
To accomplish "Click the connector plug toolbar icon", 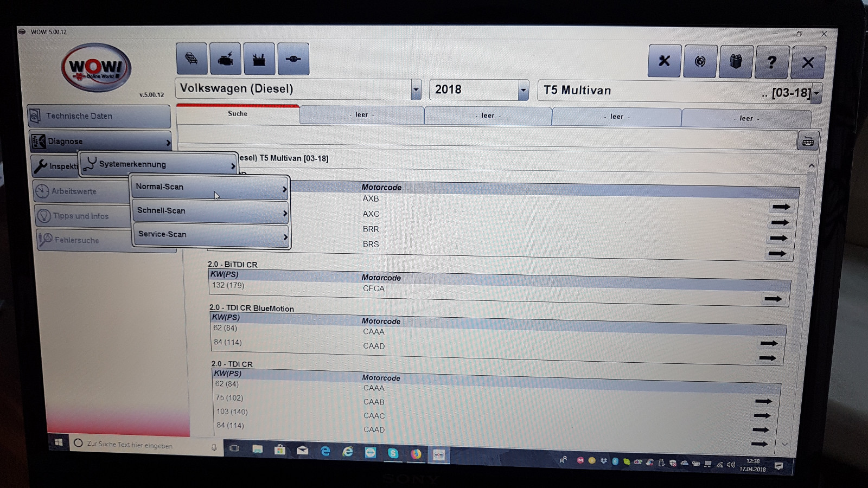I will [293, 59].
